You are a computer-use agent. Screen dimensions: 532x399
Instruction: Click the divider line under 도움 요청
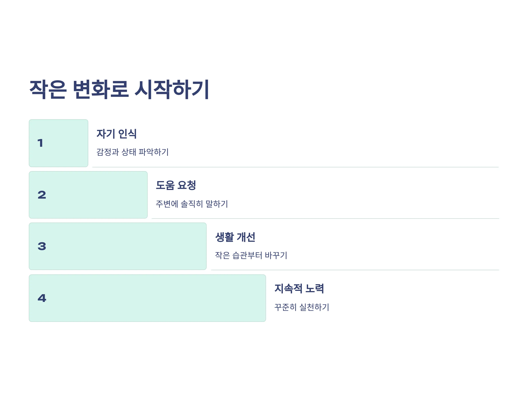pos(325,219)
